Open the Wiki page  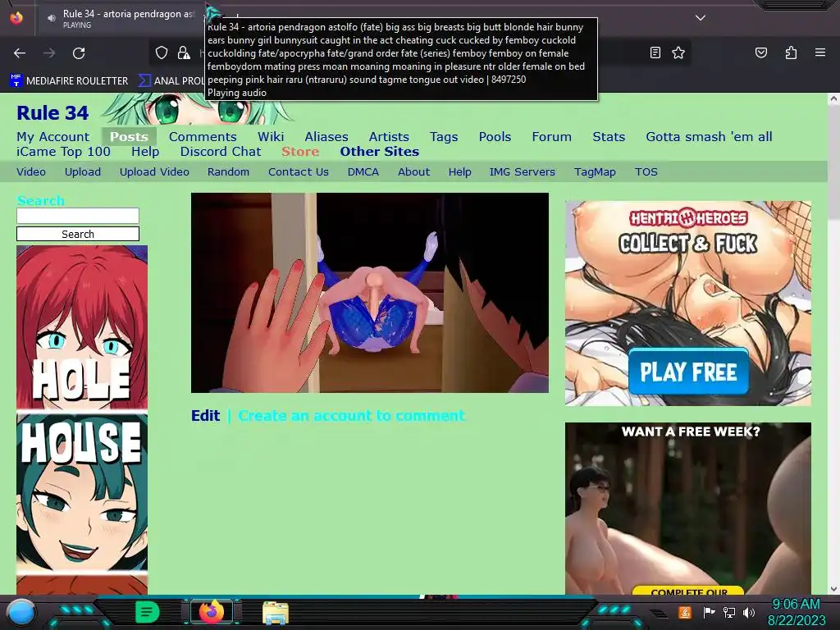271,137
